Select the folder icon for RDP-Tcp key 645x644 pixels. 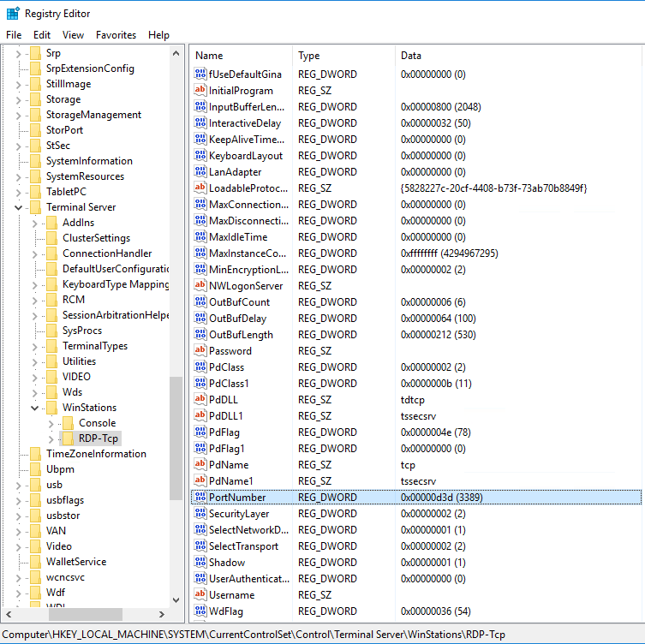click(x=69, y=438)
